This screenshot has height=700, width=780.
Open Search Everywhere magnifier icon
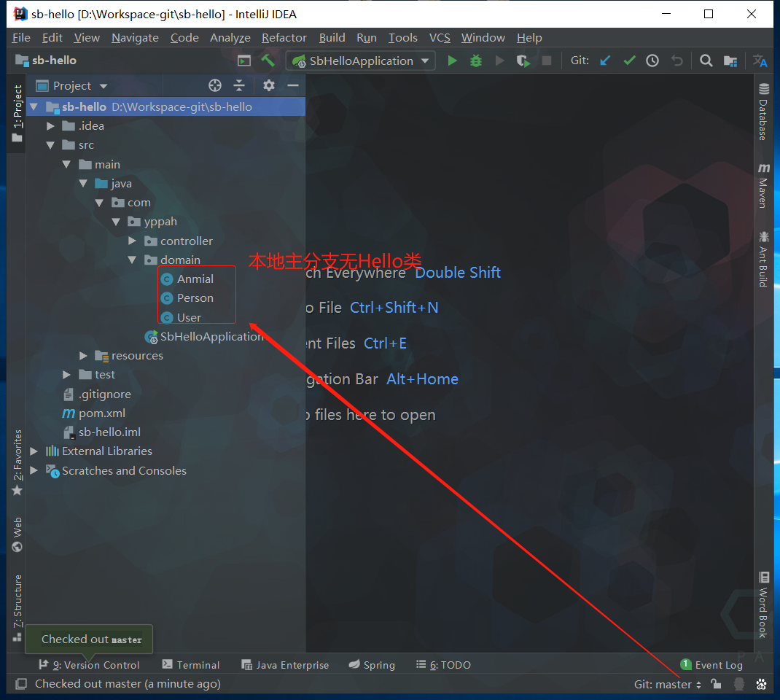pos(706,61)
